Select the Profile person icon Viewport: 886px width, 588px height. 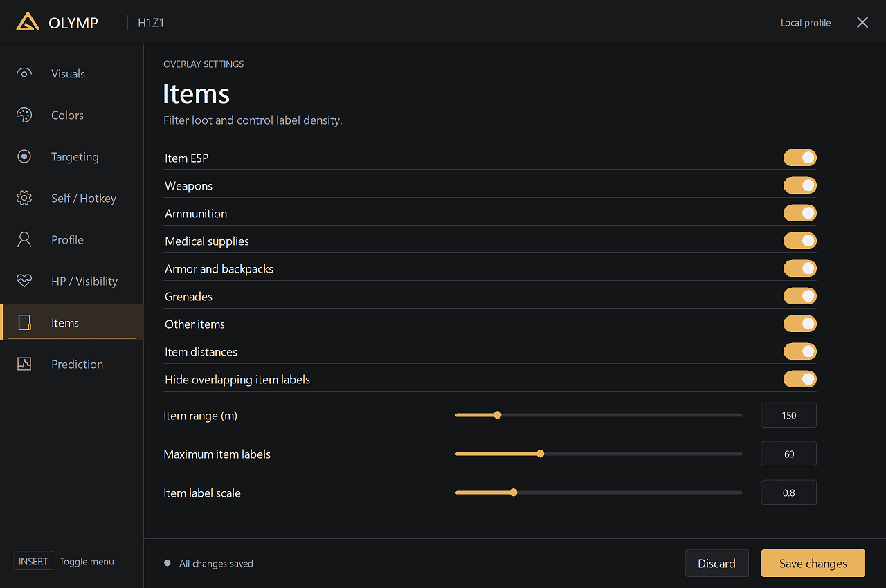[x=24, y=239]
